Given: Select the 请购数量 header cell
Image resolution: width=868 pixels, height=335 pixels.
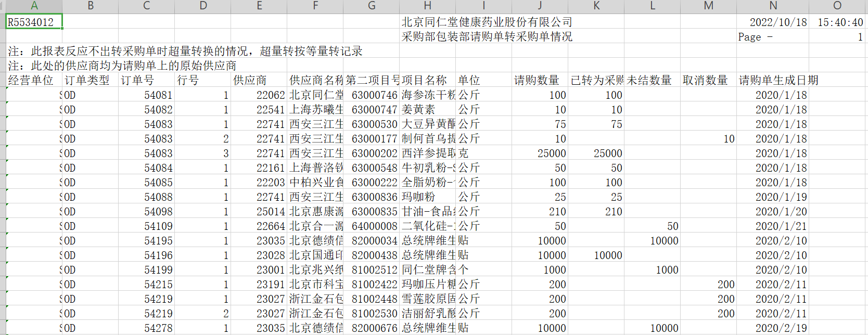Looking at the screenshot, I should point(537,80).
